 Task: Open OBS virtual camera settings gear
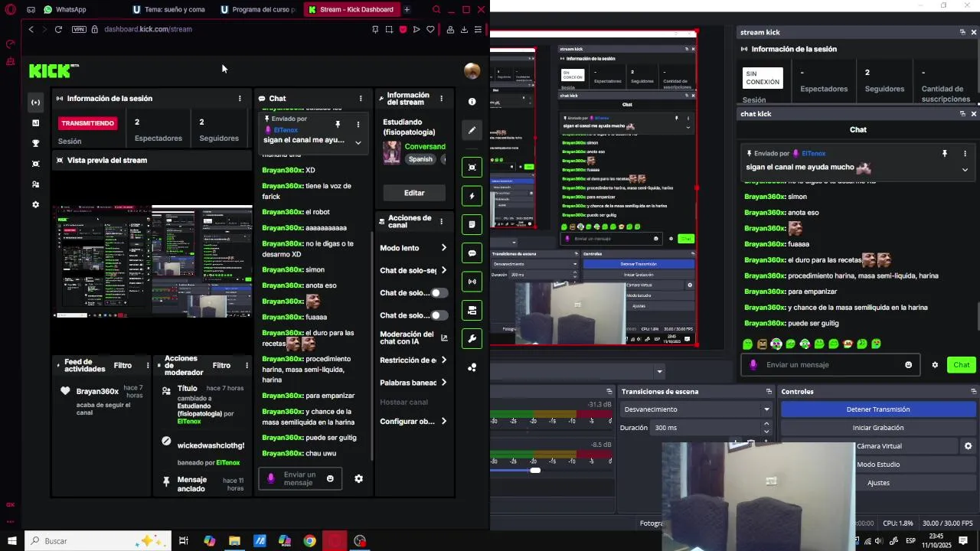pos(968,446)
